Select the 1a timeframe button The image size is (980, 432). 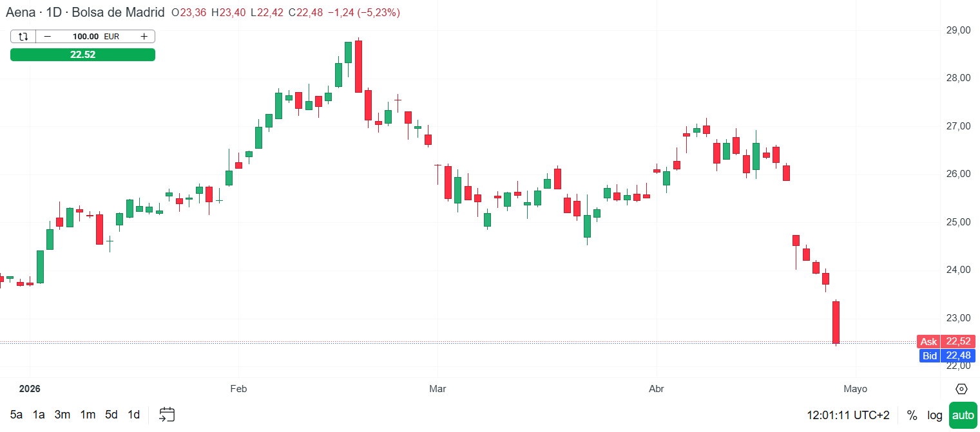(x=39, y=415)
